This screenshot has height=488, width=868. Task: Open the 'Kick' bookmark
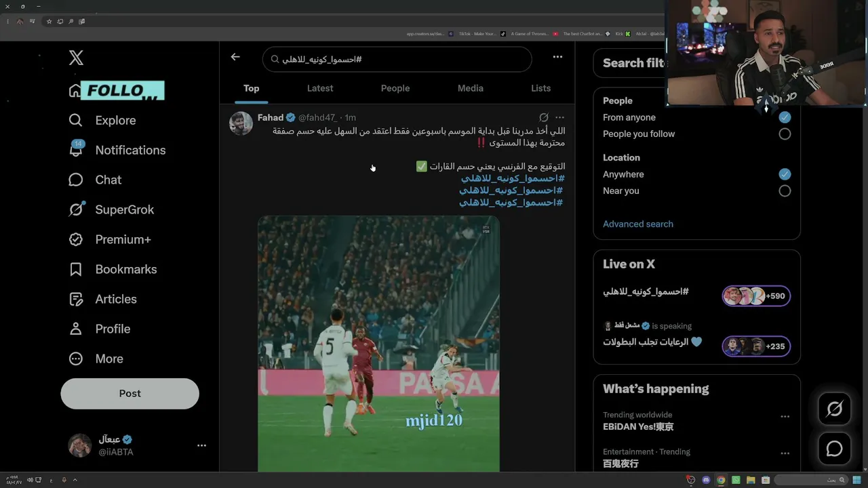pyautogui.click(x=623, y=33)
